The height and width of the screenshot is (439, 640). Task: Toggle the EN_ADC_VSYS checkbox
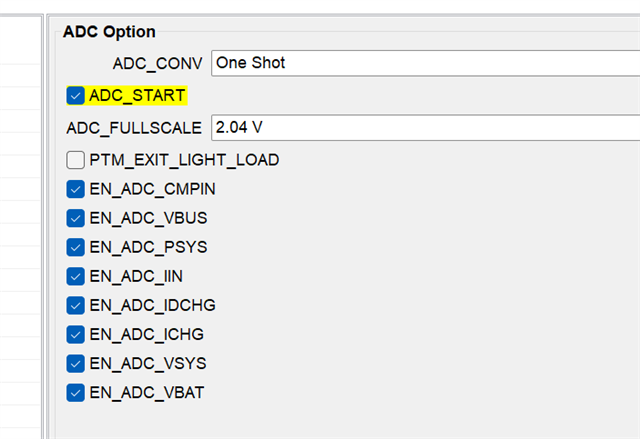pyautogui.click(x=75, y=363)
